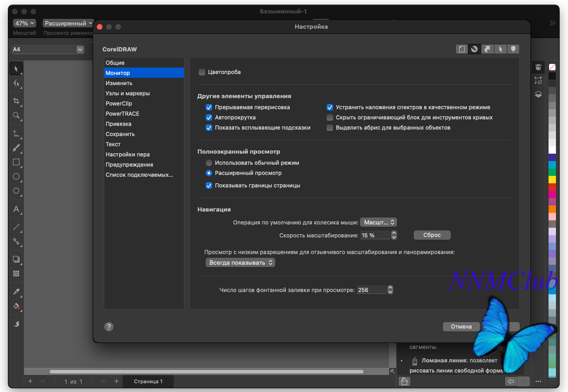568x392 pixels.
Task: Open the Общие settings category
Action: pyautogui.click(x=144, y=63)
